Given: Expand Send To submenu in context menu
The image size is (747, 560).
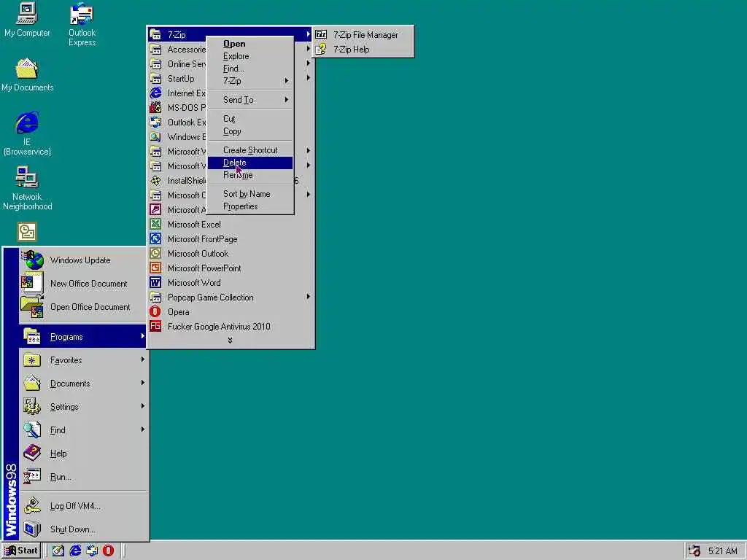Looking at the screenshot, I should click(x=251, y=100).
